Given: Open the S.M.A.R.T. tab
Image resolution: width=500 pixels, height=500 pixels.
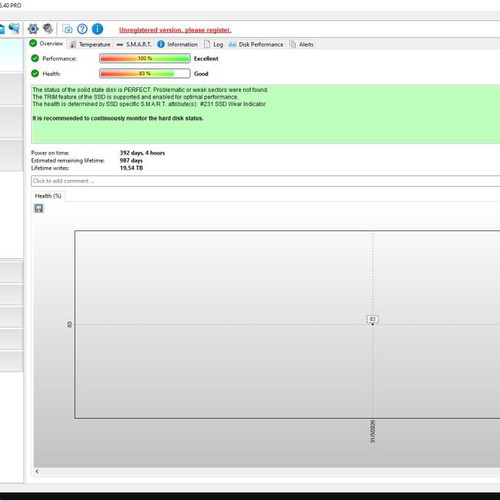Looking at the screenshot, I should (134, 44).
